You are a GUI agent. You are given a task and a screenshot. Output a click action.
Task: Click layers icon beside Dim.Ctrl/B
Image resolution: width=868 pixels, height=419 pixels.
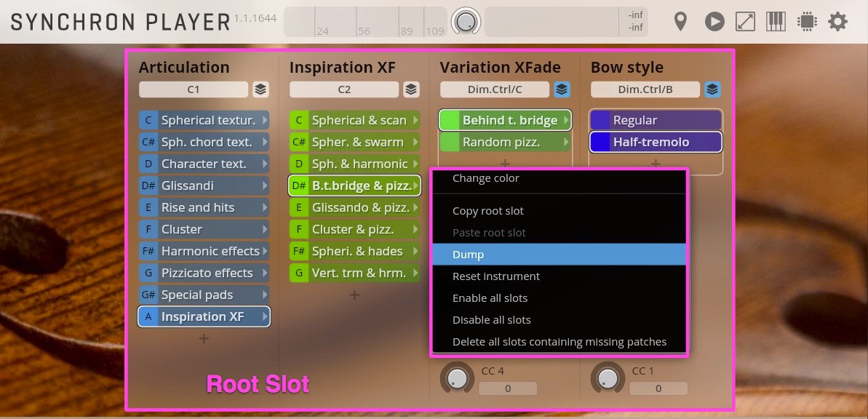(712, 89)
